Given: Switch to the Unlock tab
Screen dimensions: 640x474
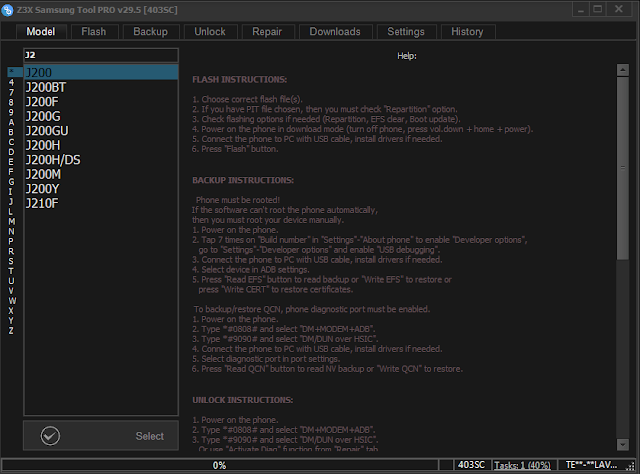Looking at the screenshot, I should click(210, 31).
